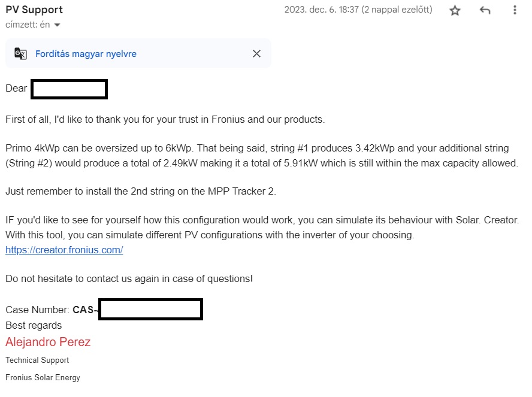Star this email from PV Support
This screenshot has height=397, width=532.
[x=455, y=11]
